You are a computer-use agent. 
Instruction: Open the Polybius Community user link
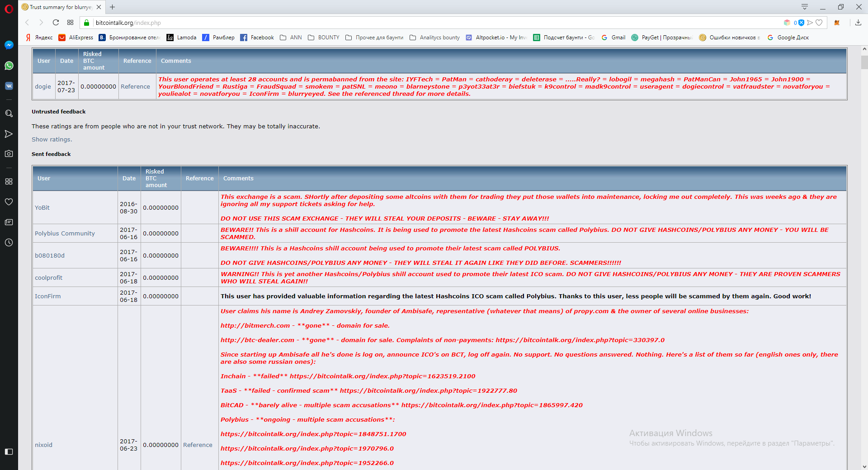pyautogui.click(x=65, y=234)
